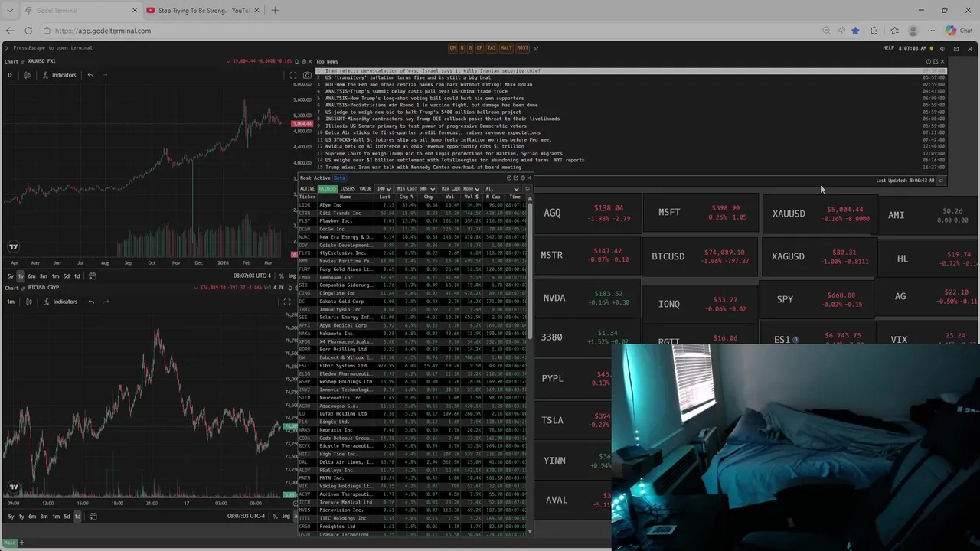Viewport: 980px width, 551px height.
Task: Select the GAINERS filter
Action: [x=328, y=189]
